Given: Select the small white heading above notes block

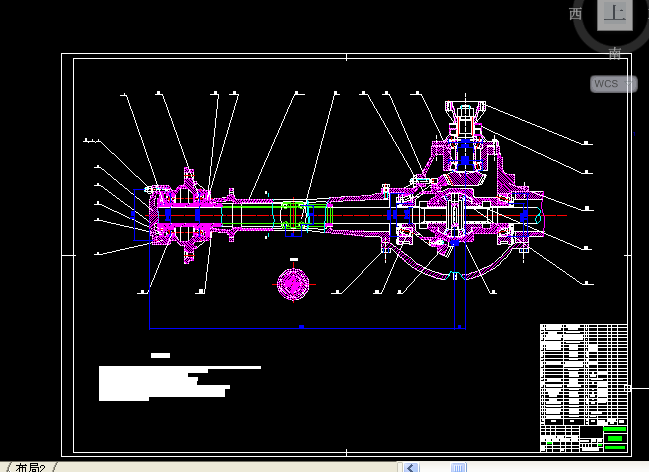Looking at the screenshot, I should pos(160,355).
